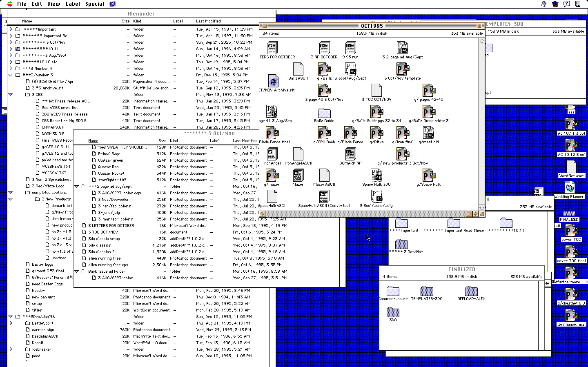Click the g/Space Hulk PageMaker icon
Image resolution: width=588 pixels, height=367 pixels.
pos(428,176)
